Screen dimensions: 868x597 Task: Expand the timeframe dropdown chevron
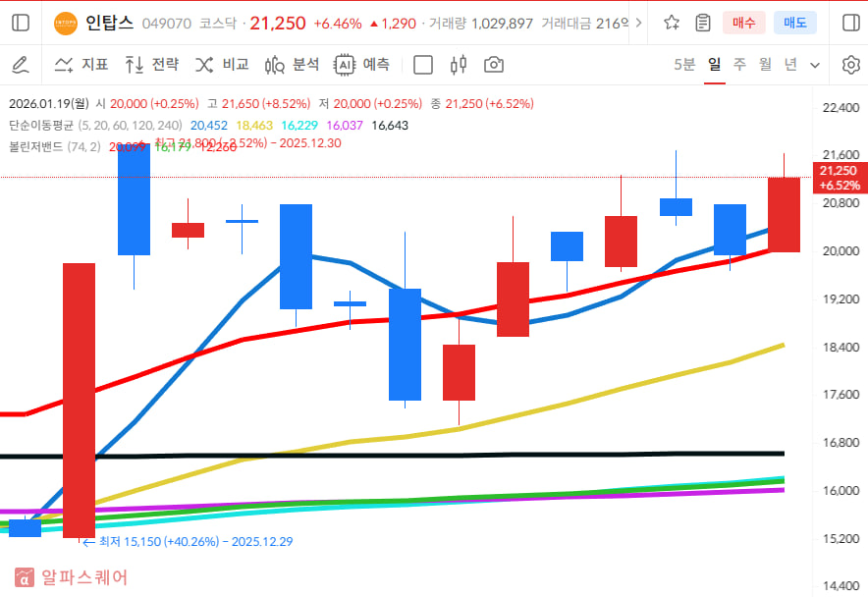coord(815,65)
